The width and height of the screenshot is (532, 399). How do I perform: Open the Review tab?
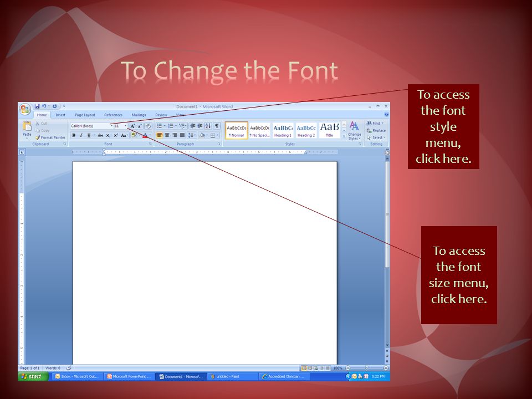click(x=161, y=115)
